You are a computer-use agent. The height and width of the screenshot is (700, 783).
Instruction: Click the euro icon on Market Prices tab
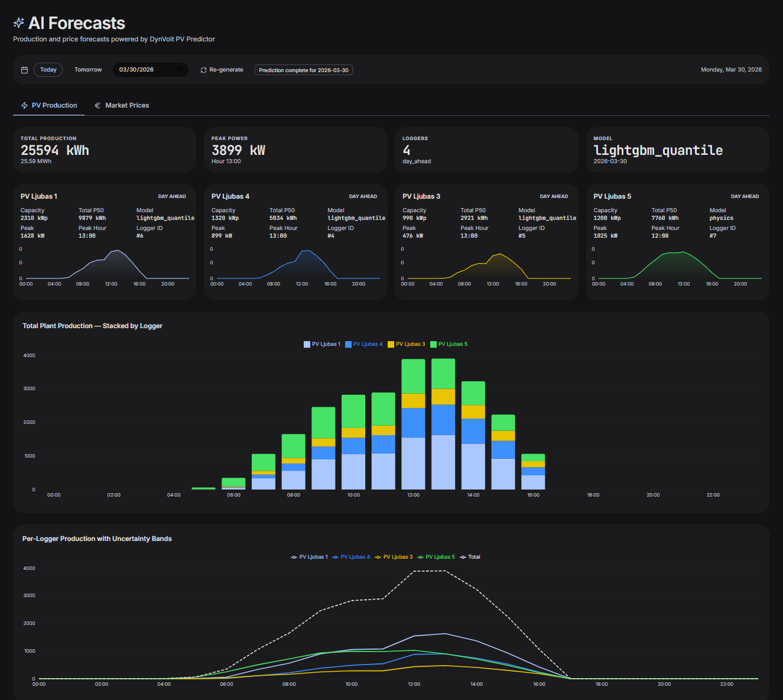pos(98,105)
